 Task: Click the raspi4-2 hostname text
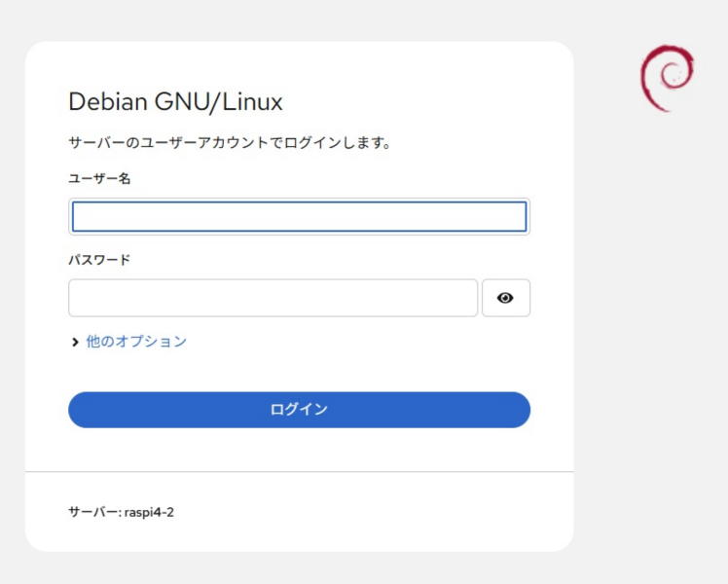149,512
